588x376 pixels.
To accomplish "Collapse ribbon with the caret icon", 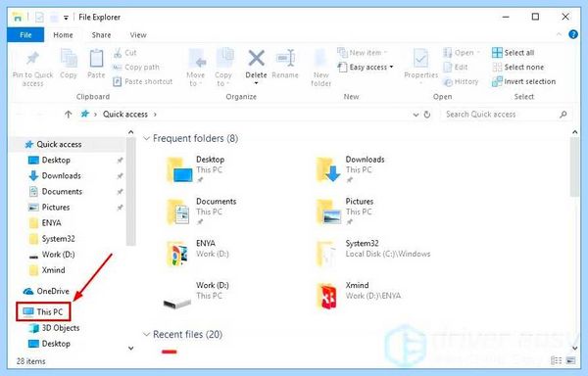I will click(559, 35).
